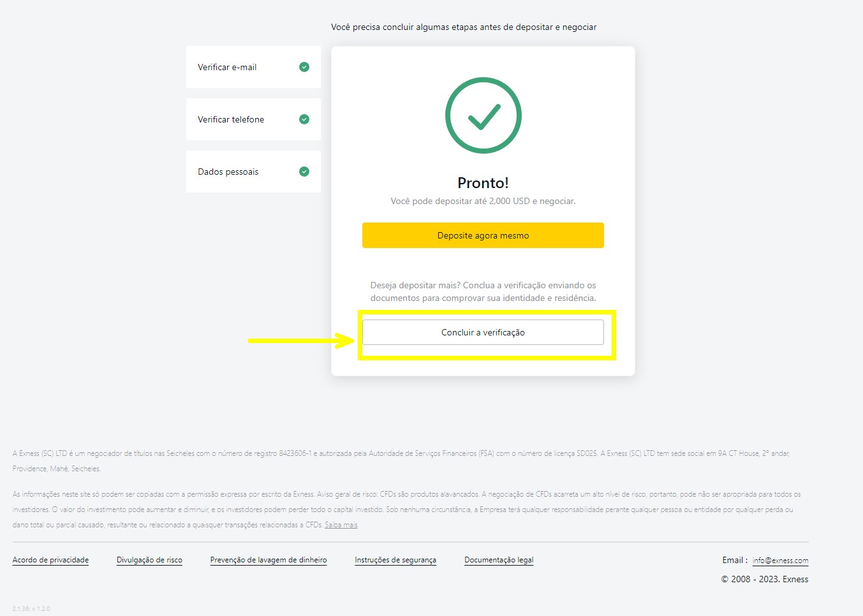
Task: Open the Verificar telefone step
Action: pos(253,119)
